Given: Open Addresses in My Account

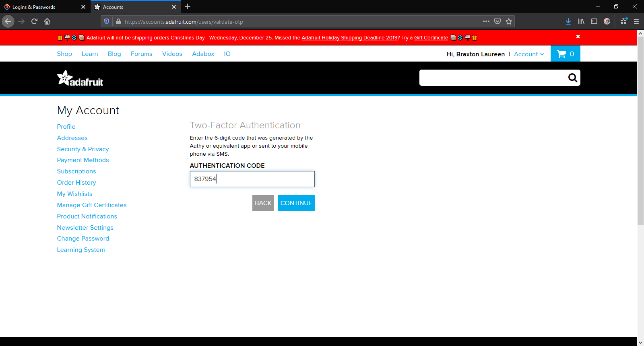Looking at the screenshot, I should click(72, 138).
